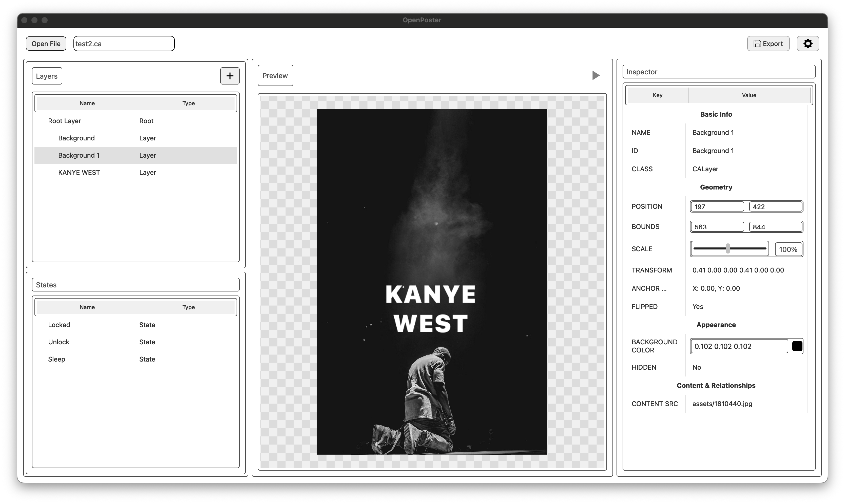Screen dimensions: 845x504
Task: Select the Sleep state
Action: pyautogui.click(x=56, y=359)
